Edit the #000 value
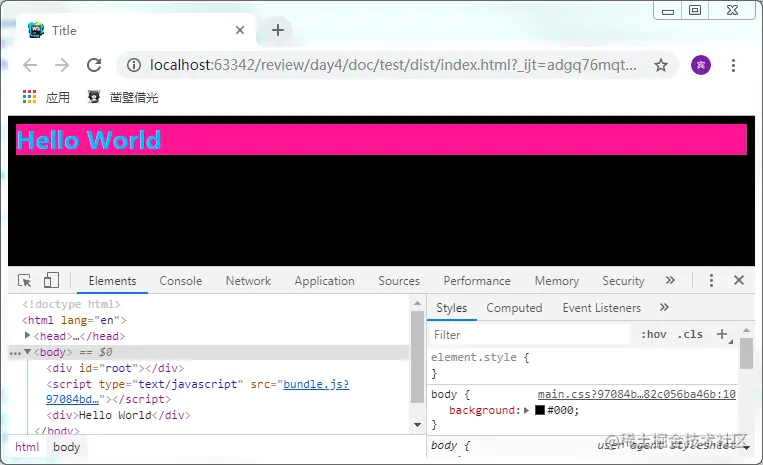This screenshot has width=763, height=465. pos(561,411)
